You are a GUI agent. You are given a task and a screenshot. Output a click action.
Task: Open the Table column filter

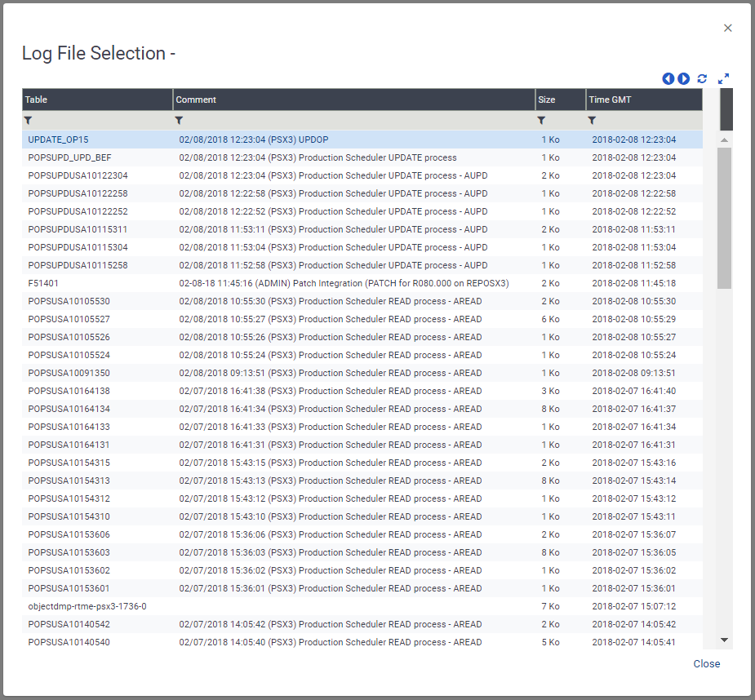tap(28, 121)
